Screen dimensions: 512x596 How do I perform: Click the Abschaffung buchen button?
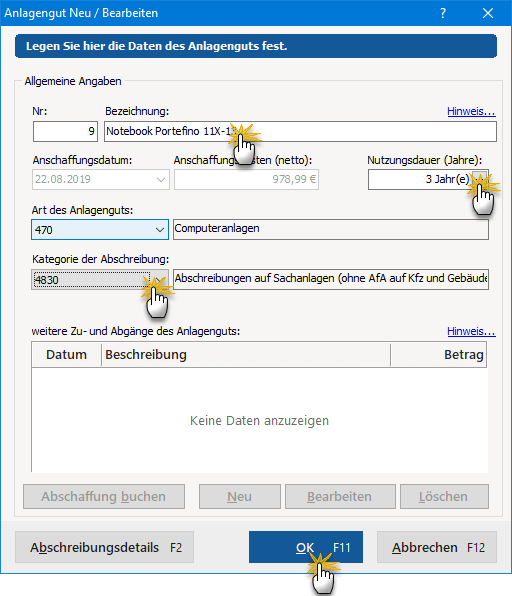point(104,496)
